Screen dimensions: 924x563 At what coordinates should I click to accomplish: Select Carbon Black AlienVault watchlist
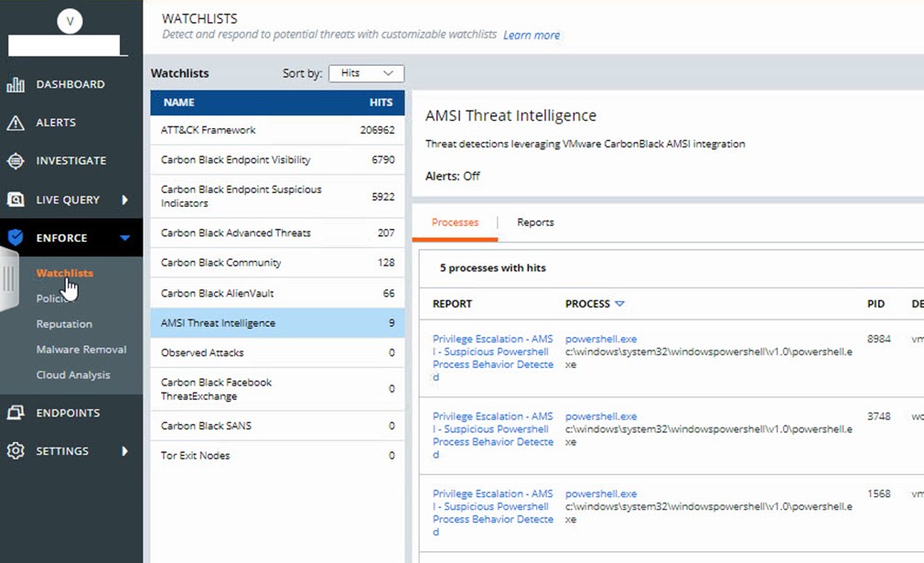pos(277,293)
